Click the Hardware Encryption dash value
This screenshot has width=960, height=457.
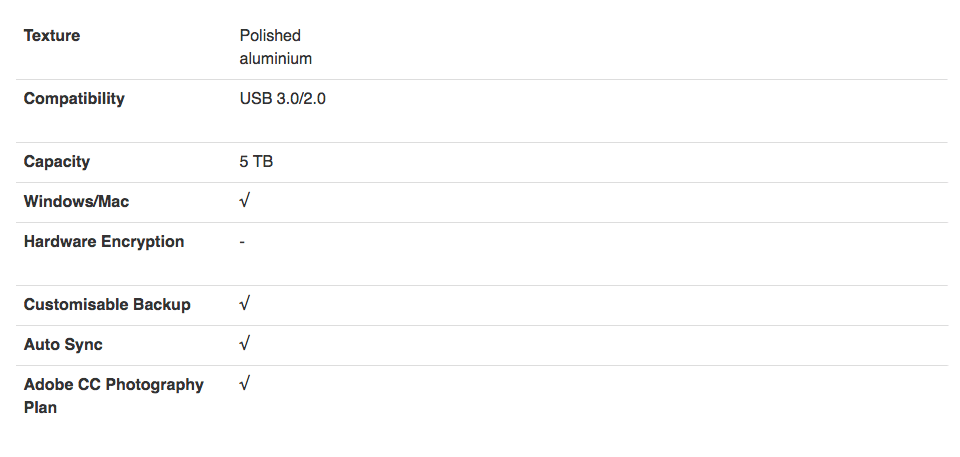coord(242,242)
